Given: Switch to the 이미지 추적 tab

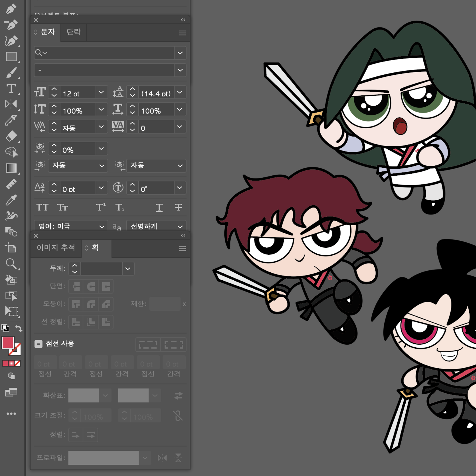Looking at the screenshot, I should point(56,247).
